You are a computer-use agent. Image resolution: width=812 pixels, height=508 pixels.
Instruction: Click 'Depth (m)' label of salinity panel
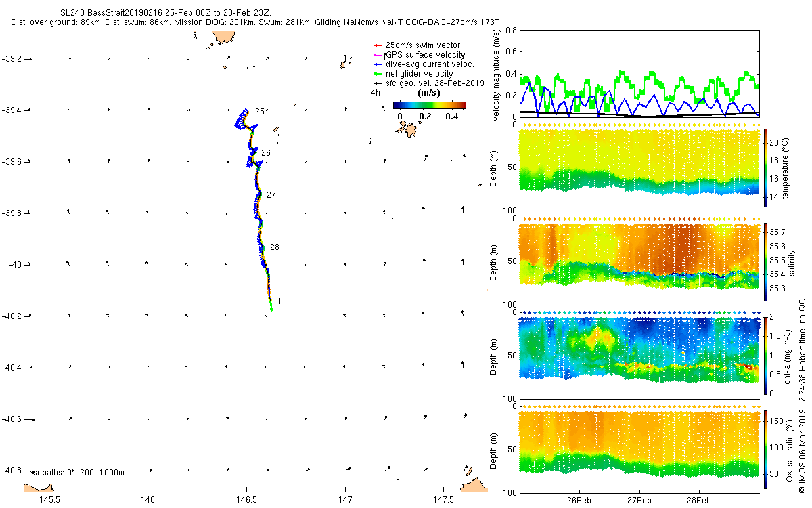click(493, 261)
